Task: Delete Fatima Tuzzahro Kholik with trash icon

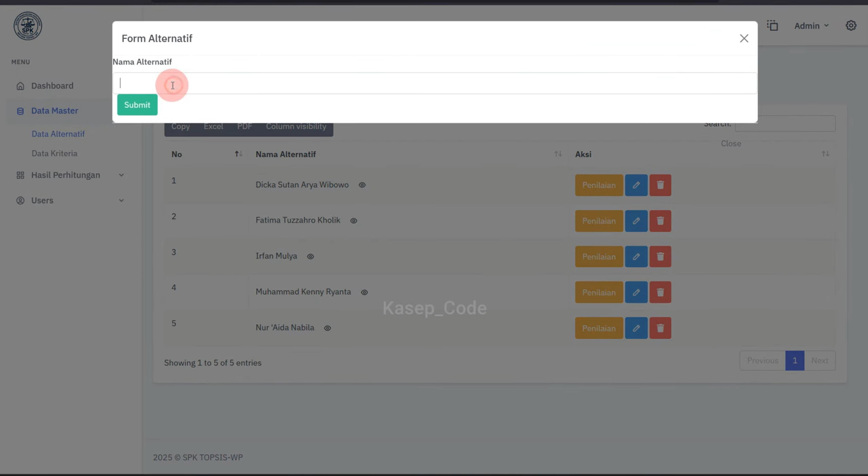Action: click(x=660, y=221)
